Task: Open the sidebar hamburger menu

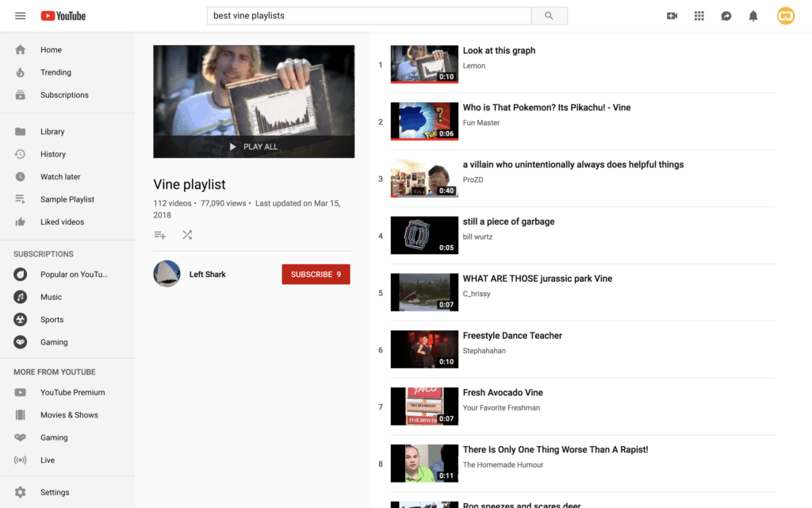Action: click(20, 15)
